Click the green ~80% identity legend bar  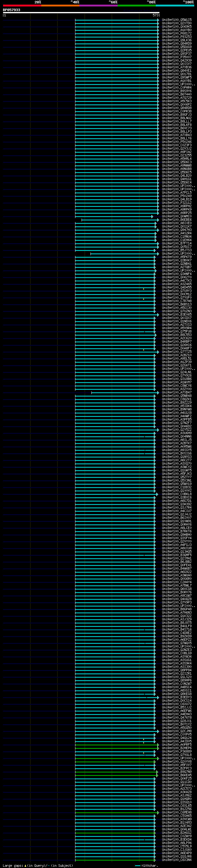137,6
